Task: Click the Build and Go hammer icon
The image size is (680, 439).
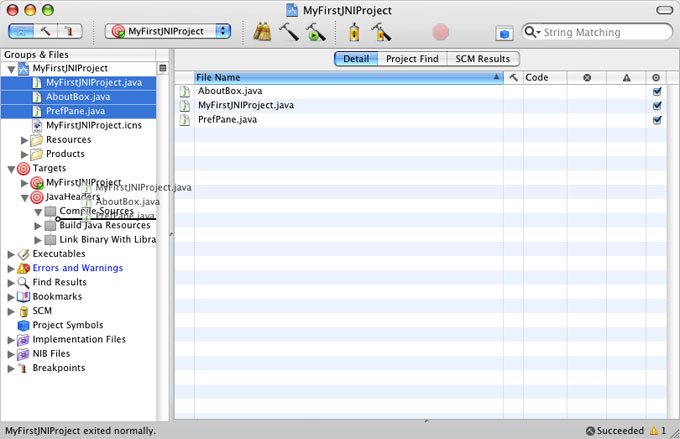Action: (315, 32)
